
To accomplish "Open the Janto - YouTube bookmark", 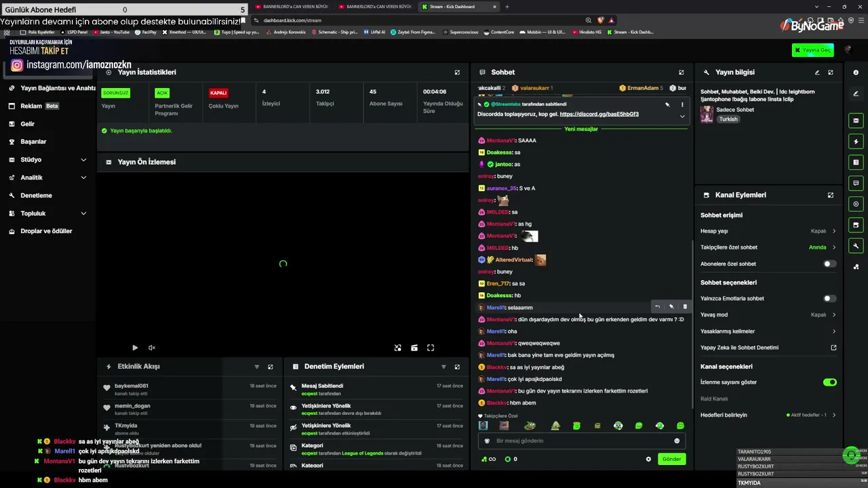I will tap(111, 32).
